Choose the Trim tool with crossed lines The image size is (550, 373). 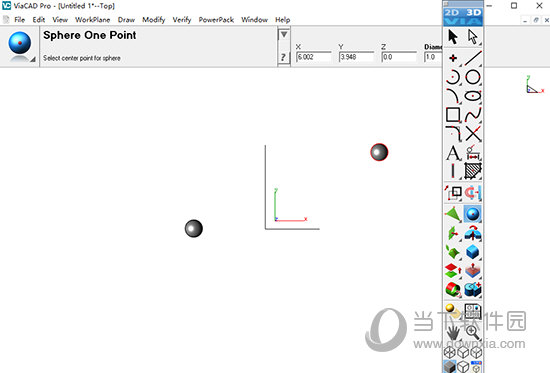click(473, 134)
